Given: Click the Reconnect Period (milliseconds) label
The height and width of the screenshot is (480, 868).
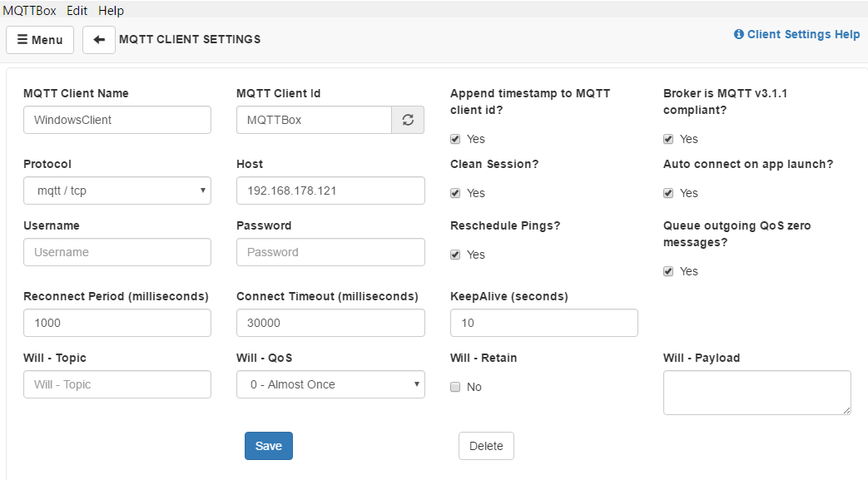Looking at the screenshot, I should pos(116,296).
